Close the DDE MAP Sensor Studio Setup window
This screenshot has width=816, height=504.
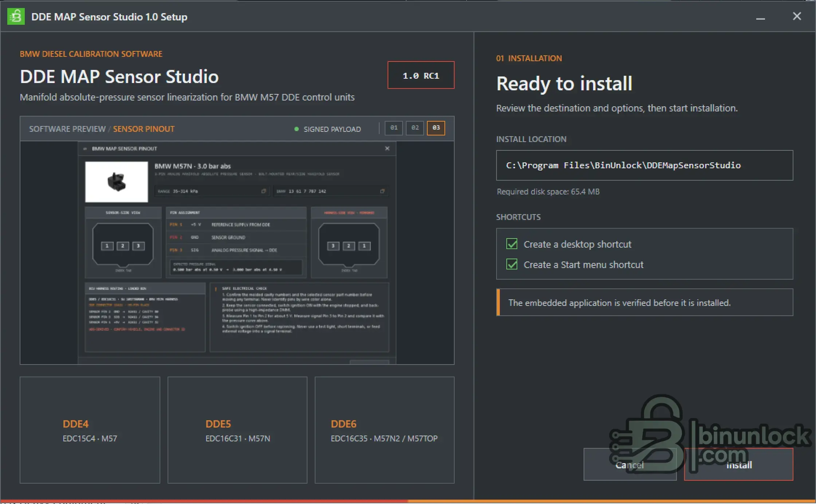tap(797, 16)
